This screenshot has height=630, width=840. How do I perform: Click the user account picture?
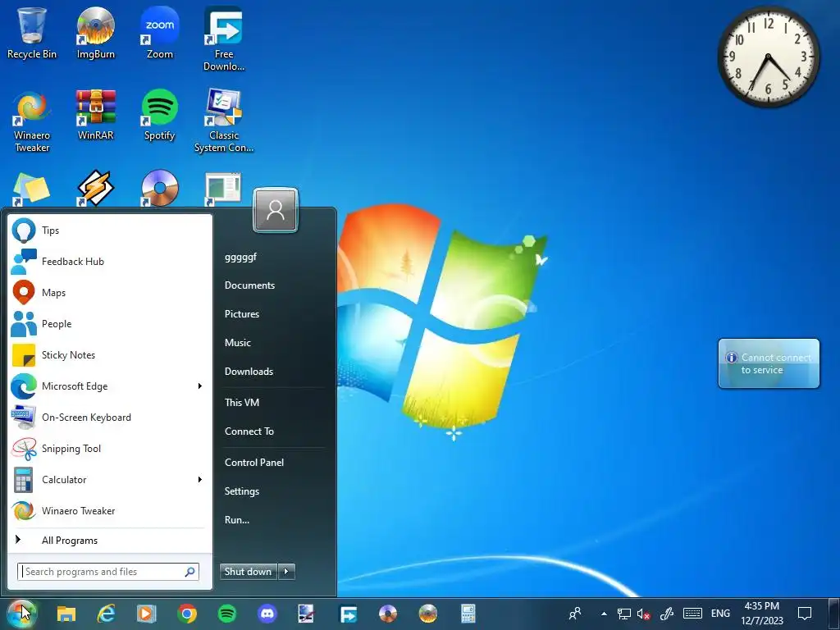pyautogui.click(x=276, y=210)
